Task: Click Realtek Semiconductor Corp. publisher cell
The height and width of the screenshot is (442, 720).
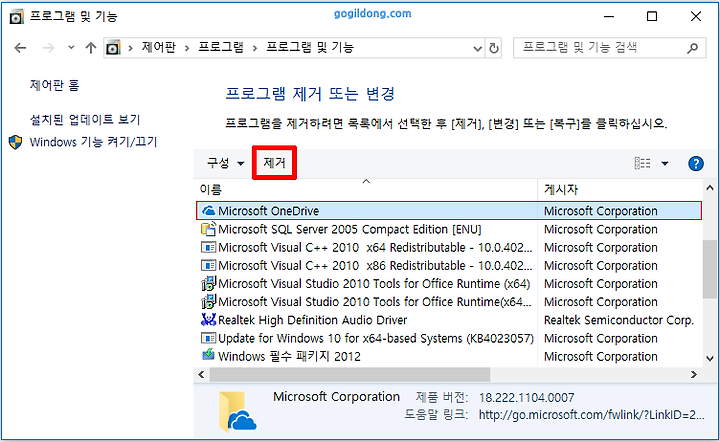Action: 619,320
